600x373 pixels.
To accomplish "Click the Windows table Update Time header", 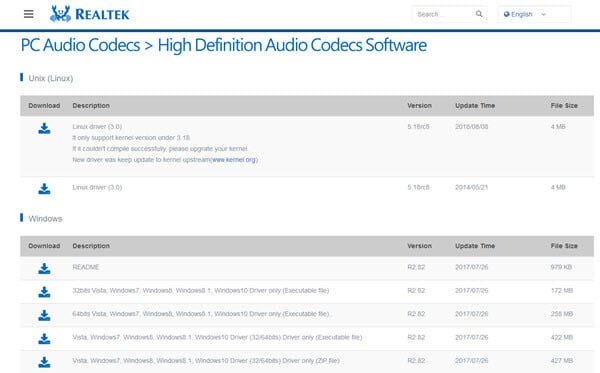I will pos(475,246).
